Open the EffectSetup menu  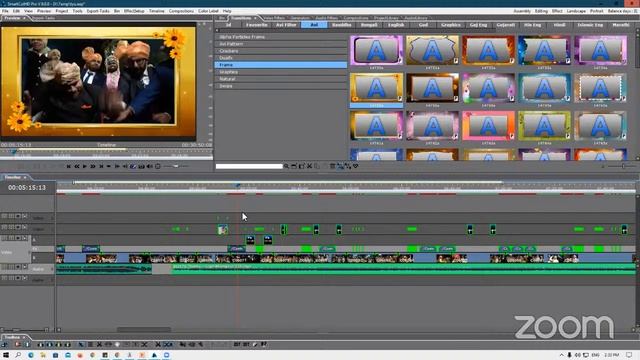[x=134, y=11]
